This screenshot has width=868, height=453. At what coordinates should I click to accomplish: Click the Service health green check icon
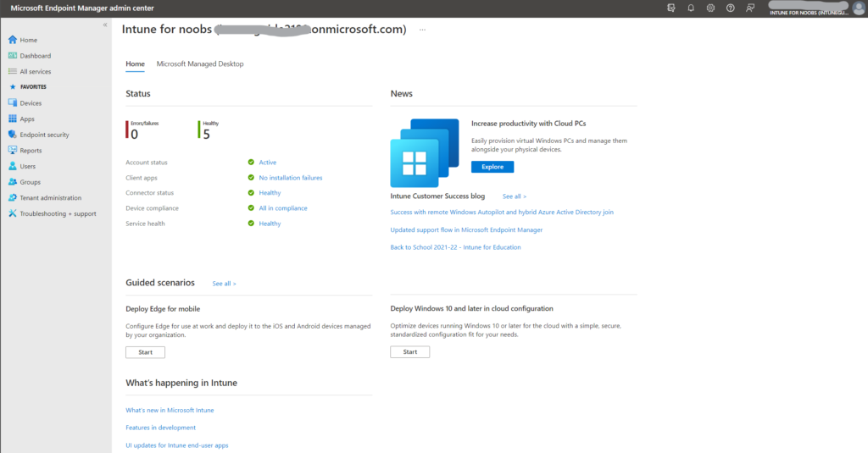point(251,224)
